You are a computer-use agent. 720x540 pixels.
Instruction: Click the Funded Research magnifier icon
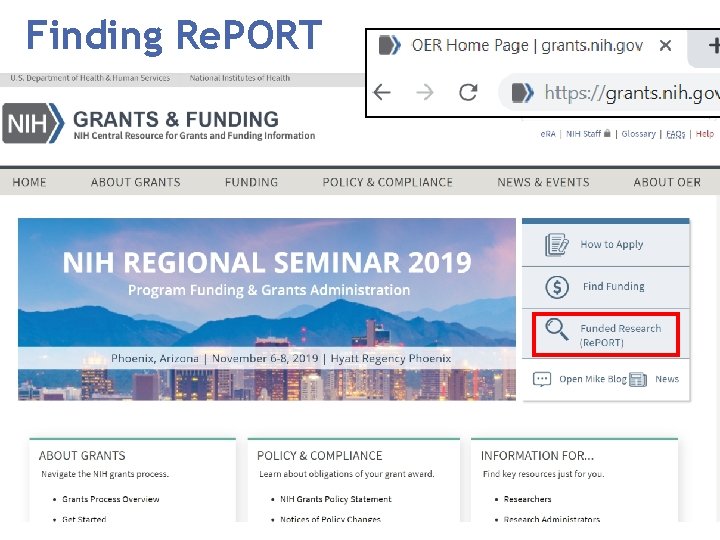(x=557, y=329)
